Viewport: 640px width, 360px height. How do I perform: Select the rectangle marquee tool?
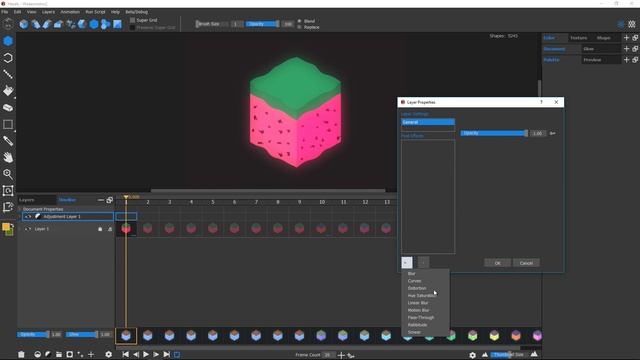point(8,124)
